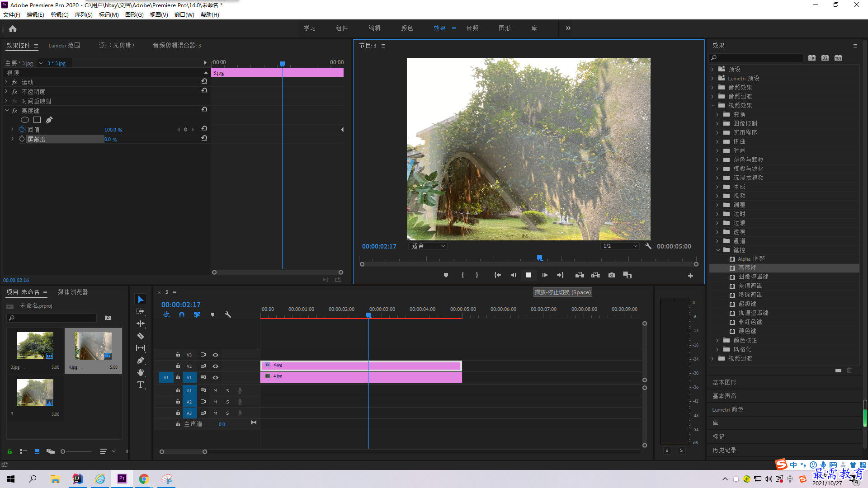
Task: Select the Type tool
Action: 141,385
